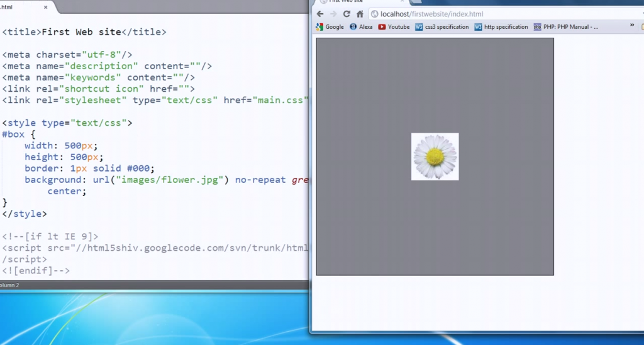Open the http specification bookmark
Image resolution: width=644 pixels, height=345 pixels.
[x=501, y=27]
